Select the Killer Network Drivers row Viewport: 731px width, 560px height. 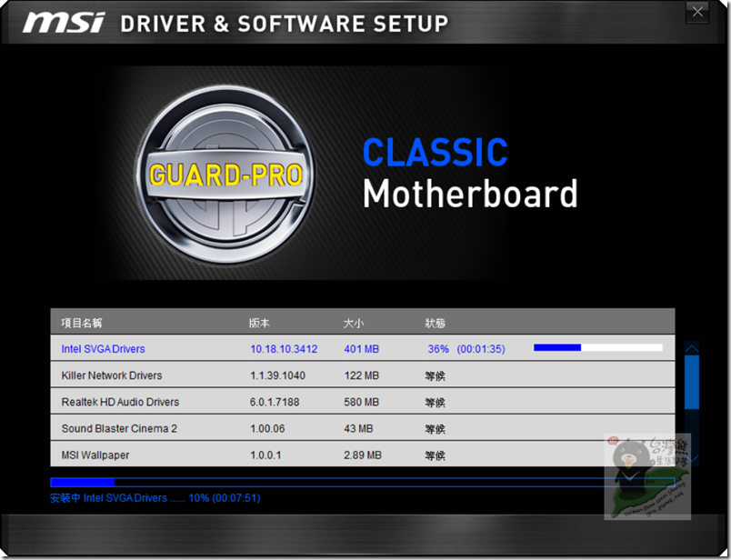362,375
